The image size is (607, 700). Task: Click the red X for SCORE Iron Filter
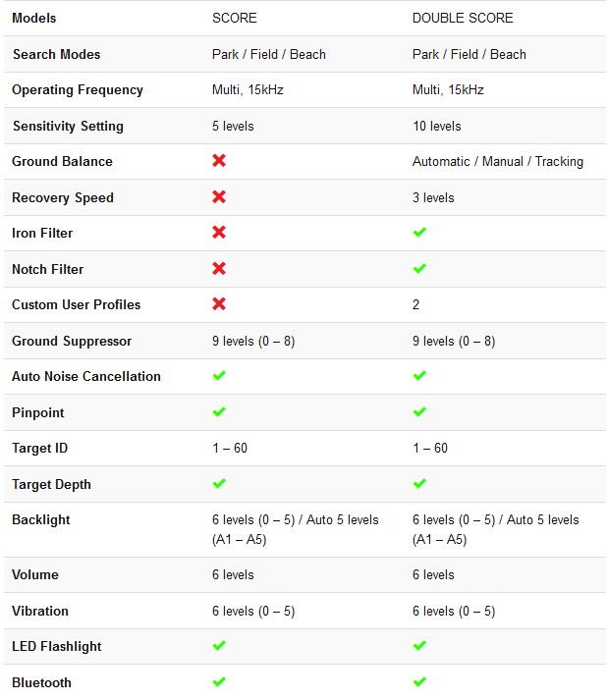click(219, 233)
